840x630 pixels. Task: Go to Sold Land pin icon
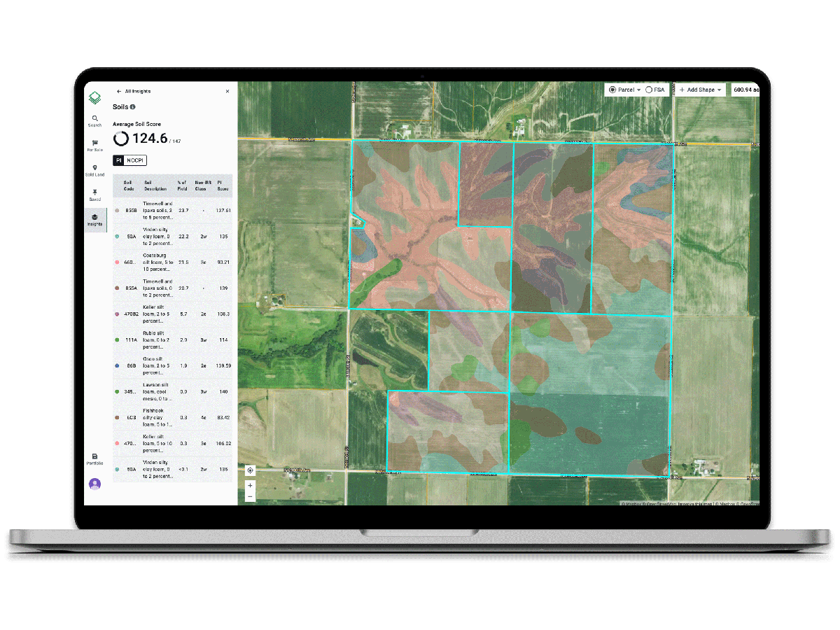tap(94, 169)
